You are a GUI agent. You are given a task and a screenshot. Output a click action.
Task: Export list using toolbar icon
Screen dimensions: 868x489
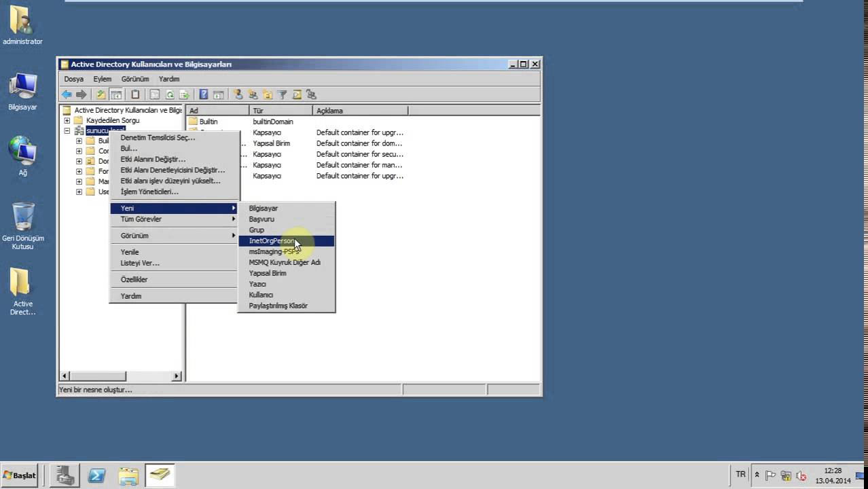click(x=184, y=94)
